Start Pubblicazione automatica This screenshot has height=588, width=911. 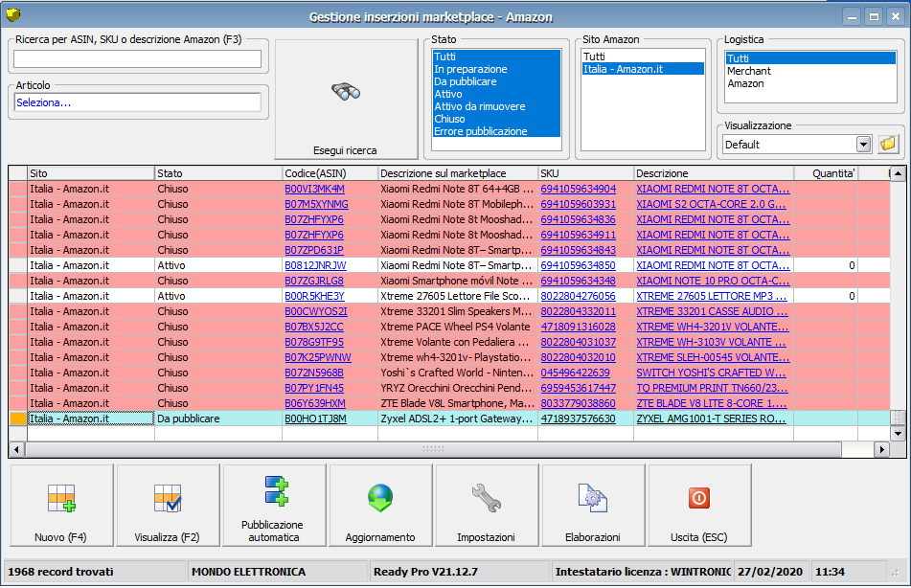pyautogui.click(x=274, y=506)
